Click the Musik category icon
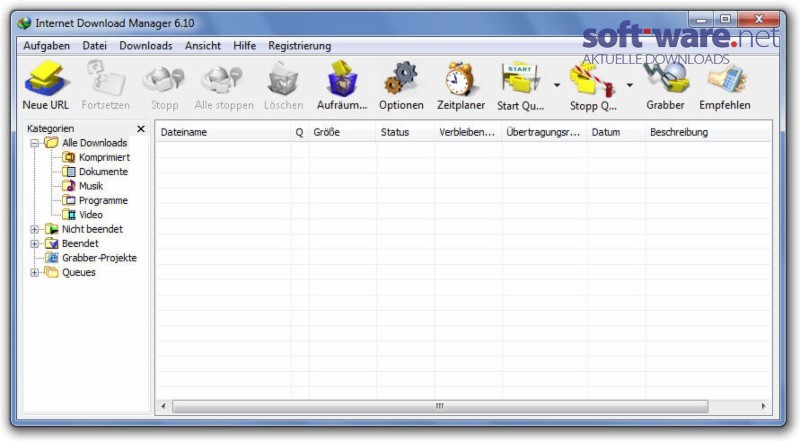The width and height of the screenshot is (800, 441). click(69, 186)
